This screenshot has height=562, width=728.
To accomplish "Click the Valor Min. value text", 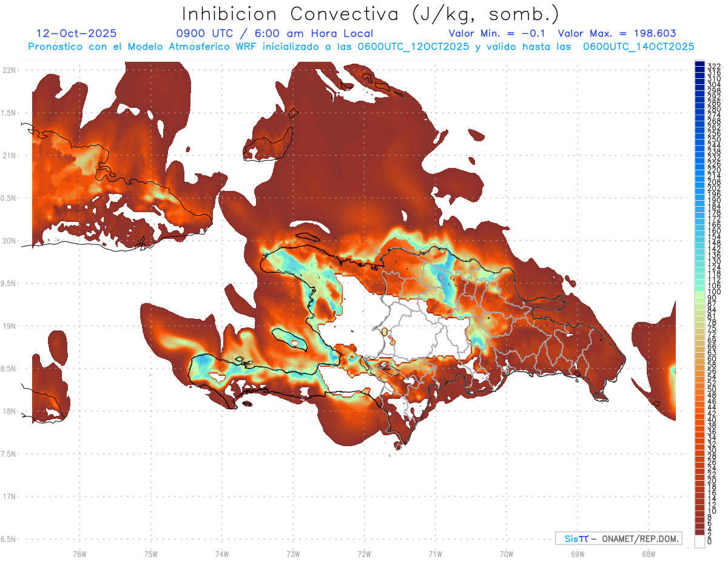I will coord(497,33).
